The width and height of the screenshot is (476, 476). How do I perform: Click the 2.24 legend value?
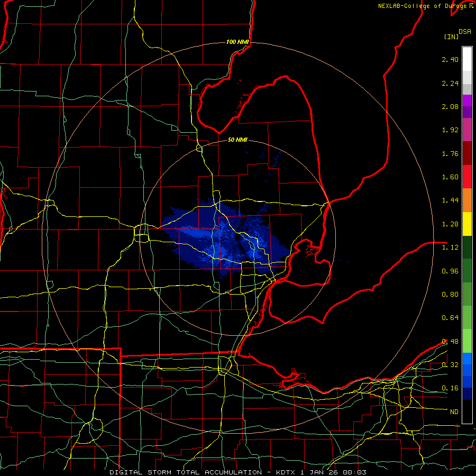450,83
